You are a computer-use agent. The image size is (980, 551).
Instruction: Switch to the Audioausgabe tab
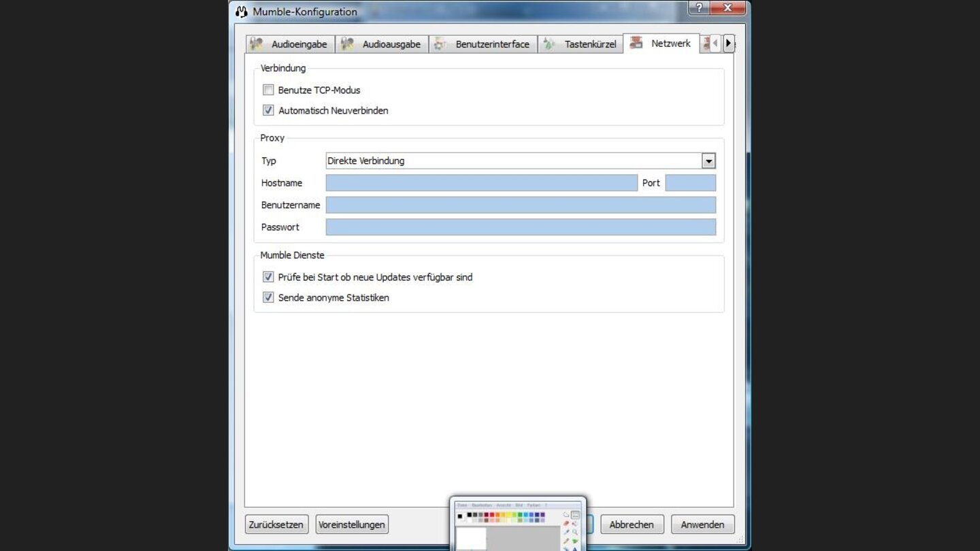[382, 44]
